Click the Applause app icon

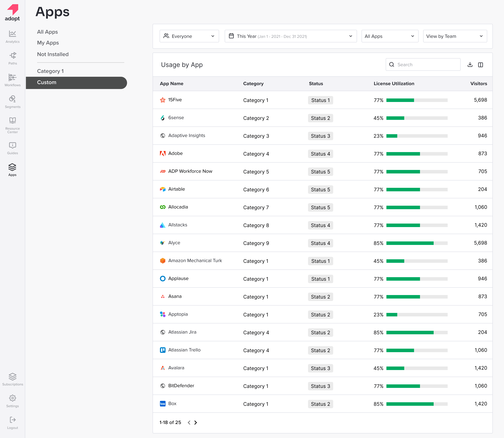[x=163, y=279]
